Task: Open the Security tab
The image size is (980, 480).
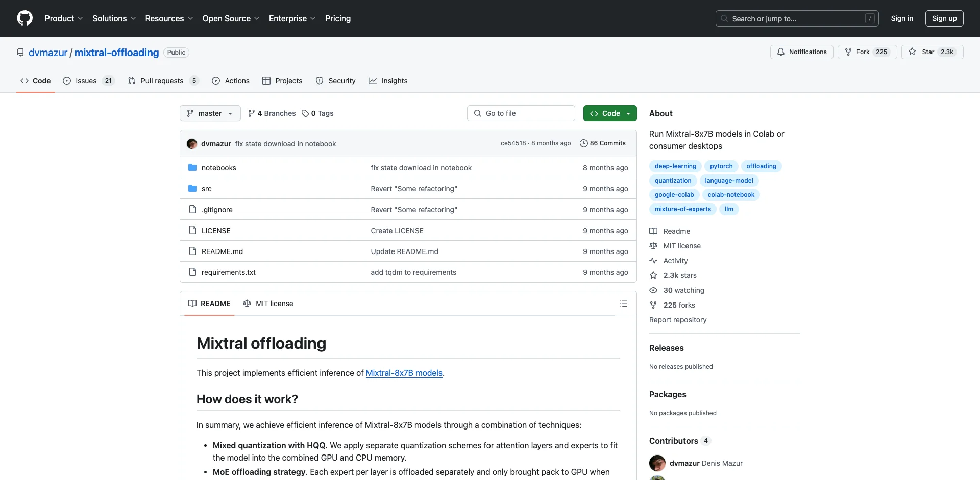Action: (335, 81)
